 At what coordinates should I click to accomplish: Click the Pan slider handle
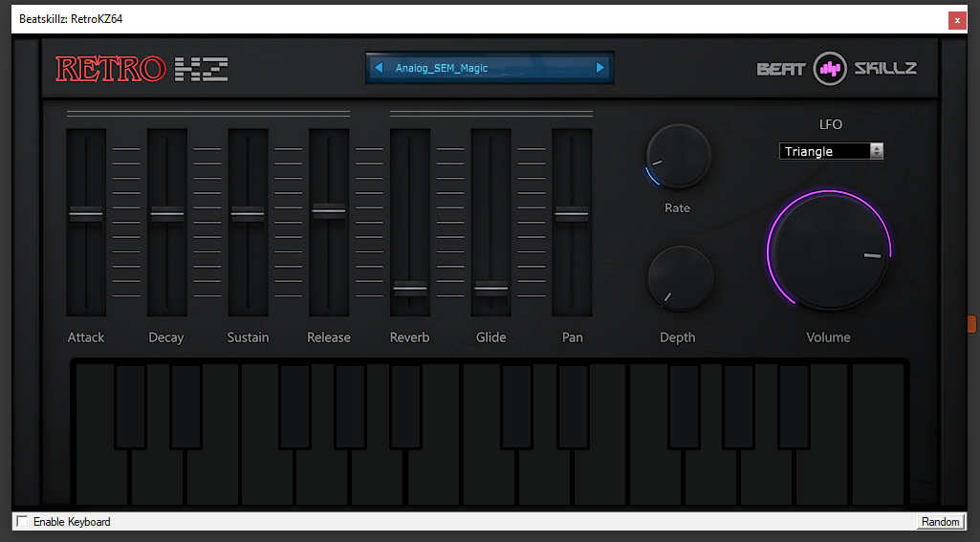pos(572,214)
